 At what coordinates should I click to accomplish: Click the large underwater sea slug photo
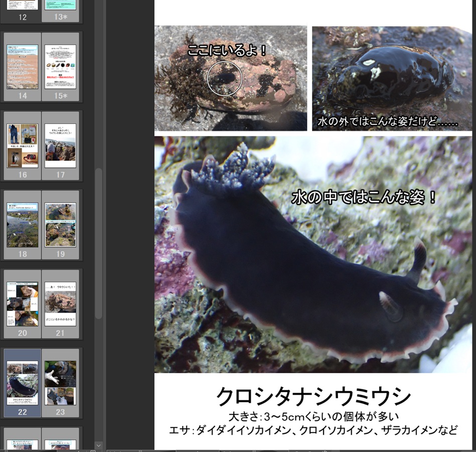313,254
